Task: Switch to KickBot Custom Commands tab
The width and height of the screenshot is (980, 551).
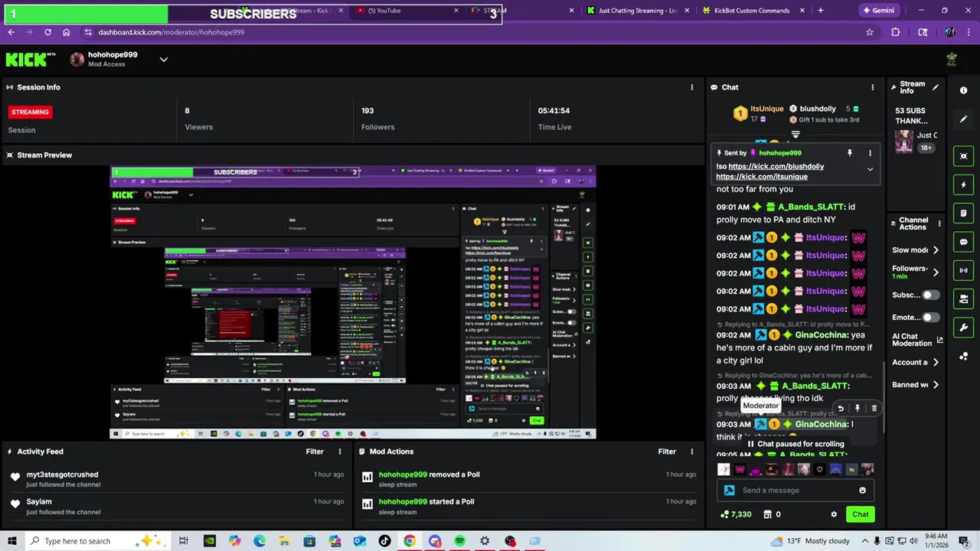Action: coord(753,11)
